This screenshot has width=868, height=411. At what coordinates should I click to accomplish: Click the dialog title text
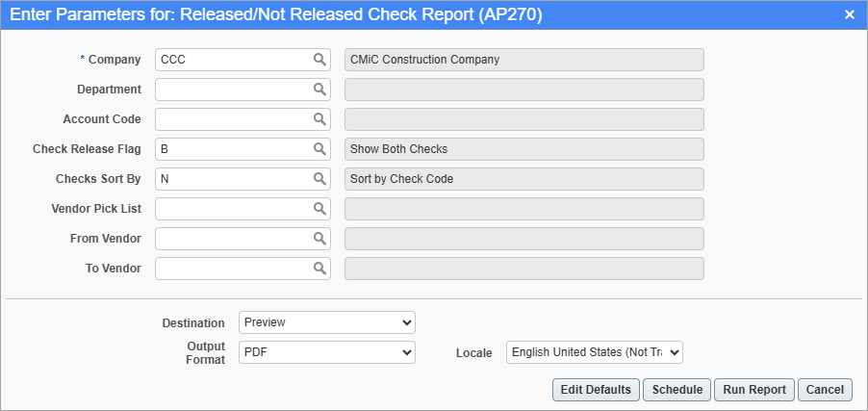pyautogui.click(x=275, y=15)
